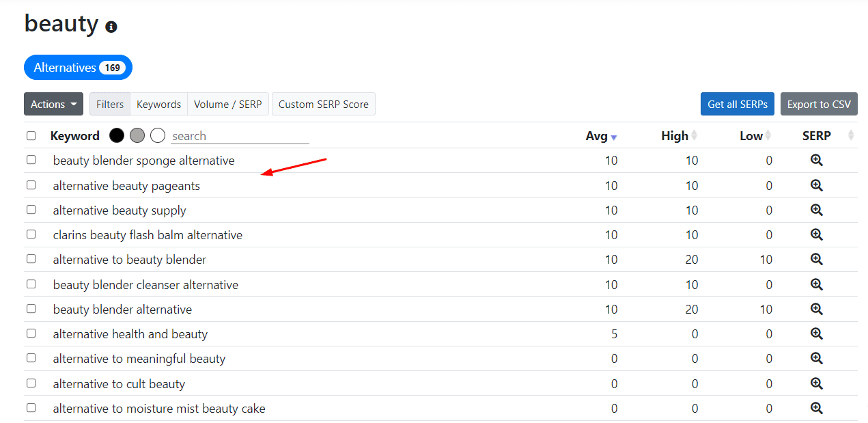View SERP for clarins beauty flash balm alternative
The height and width of the screenshot is (423, 868).
pos(816,234)
